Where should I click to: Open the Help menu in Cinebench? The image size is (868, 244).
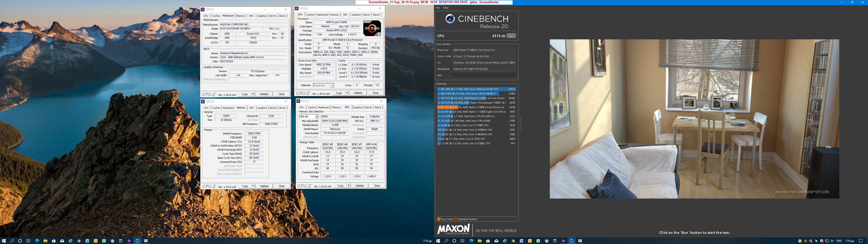[446, 8]
